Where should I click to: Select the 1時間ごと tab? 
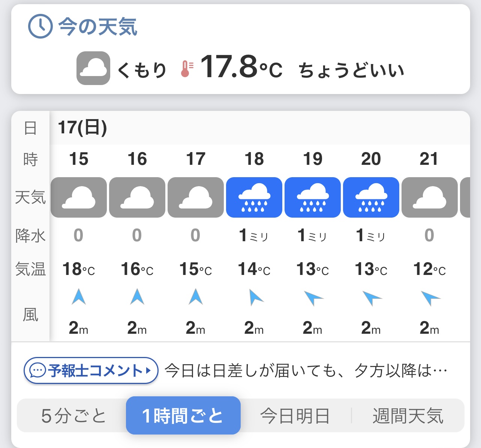(x=183, y=416)
